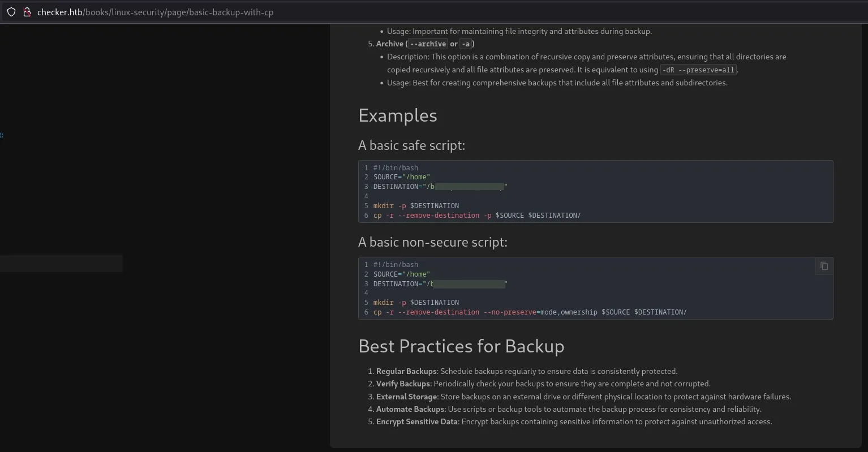Image resolution: width=868 pixels, height=452 pixels.
Task: Click the shield tracking protection icon
Action: pos(11,12)
